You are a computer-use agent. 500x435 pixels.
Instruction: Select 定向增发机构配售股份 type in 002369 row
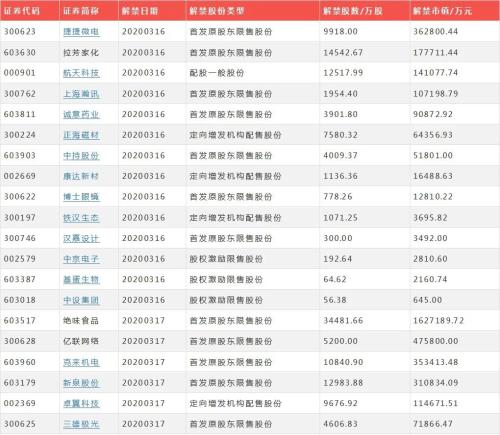coord(235,403)
